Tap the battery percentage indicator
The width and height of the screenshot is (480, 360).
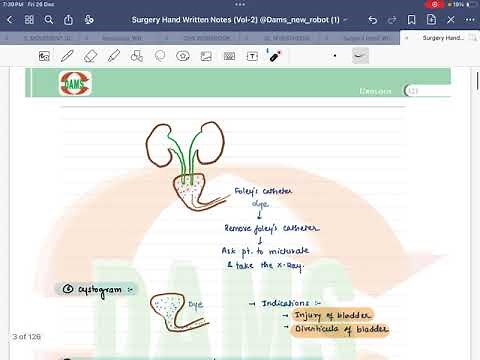point(458,4)
